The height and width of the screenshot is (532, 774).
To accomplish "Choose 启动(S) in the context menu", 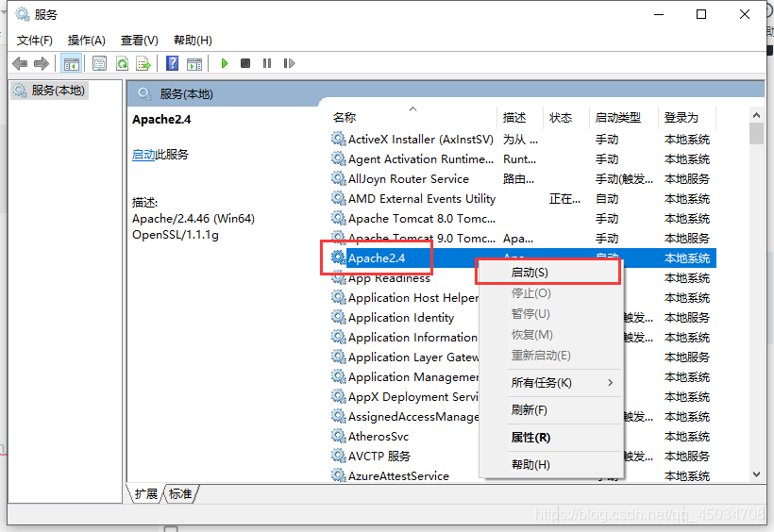I will tap(551, 273).
